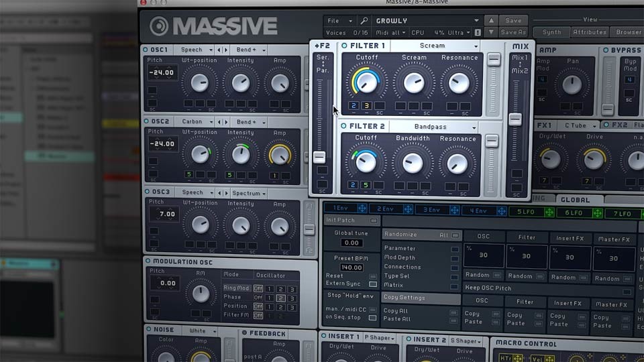Click the next-preset up arrow button

491,20
